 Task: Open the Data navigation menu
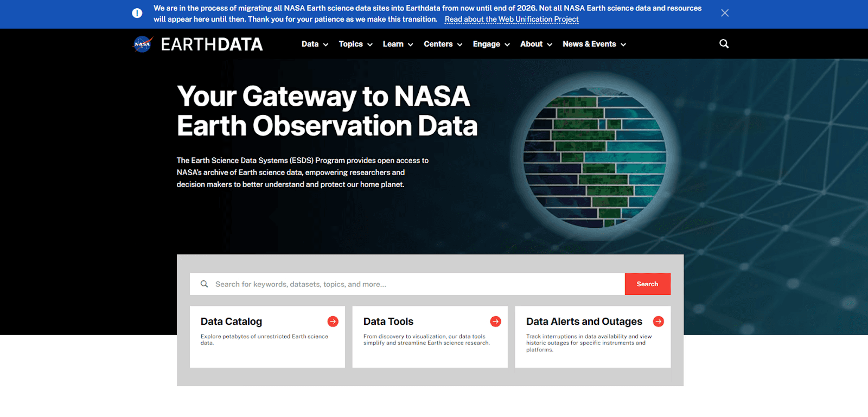310,44
